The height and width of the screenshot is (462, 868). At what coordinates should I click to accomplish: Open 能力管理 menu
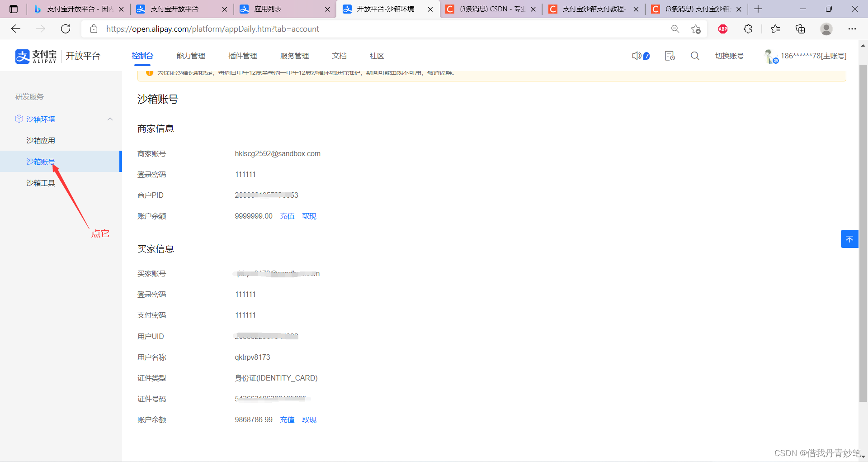coord(191,56)
